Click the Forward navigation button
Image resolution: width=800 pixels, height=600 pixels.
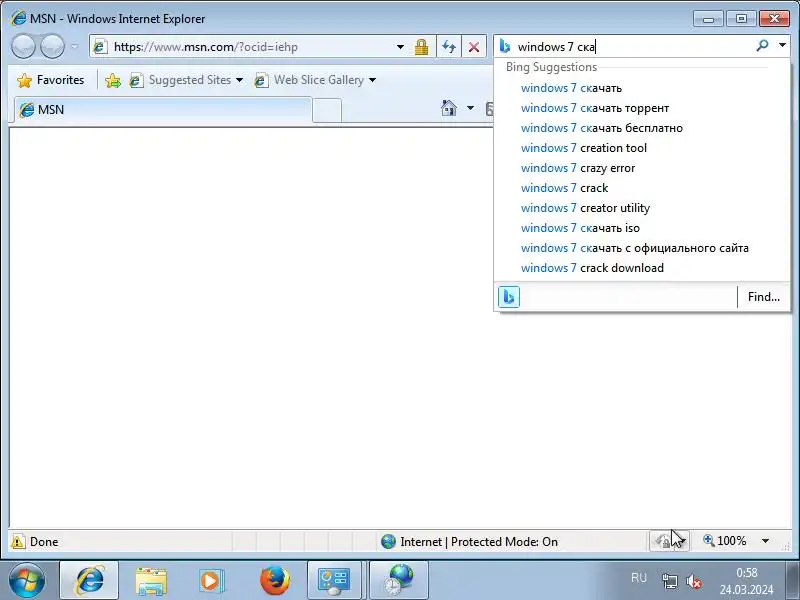[53, 47]
